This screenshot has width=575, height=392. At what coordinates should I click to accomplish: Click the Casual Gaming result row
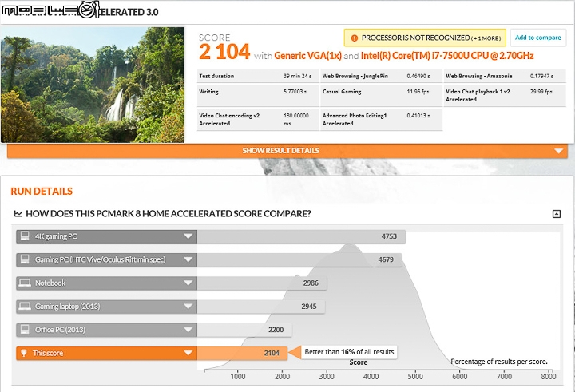pos(382,95)
